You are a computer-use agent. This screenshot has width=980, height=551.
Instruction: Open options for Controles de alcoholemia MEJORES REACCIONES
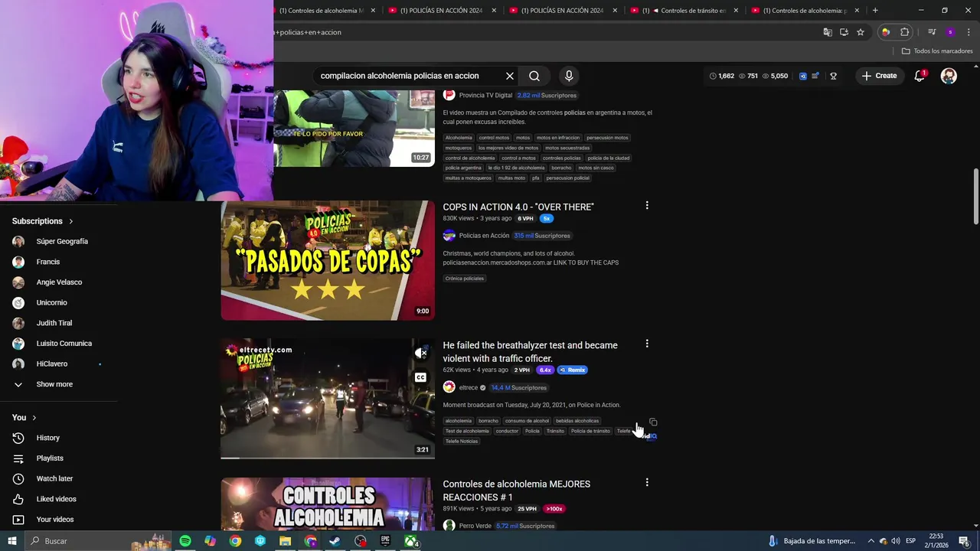tap(647, 482)
